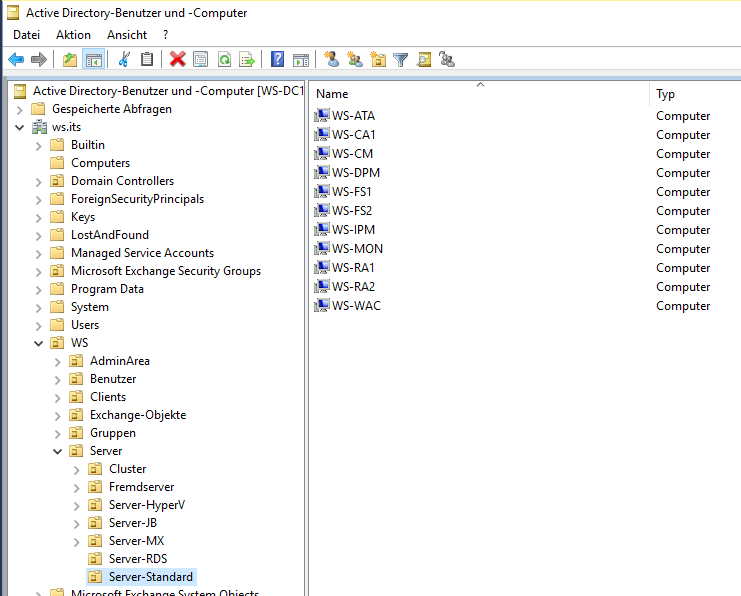Select the Fremdserver tree item

tap(141, 487)
